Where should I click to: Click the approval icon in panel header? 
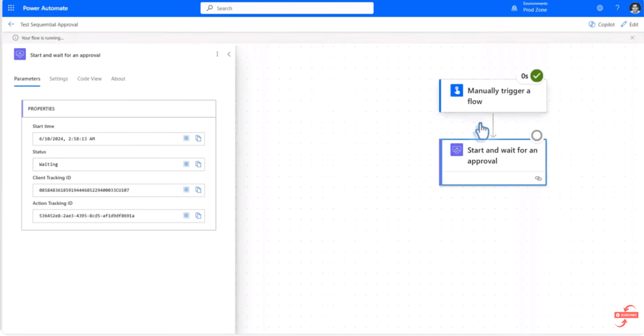(x=20, y=54)
